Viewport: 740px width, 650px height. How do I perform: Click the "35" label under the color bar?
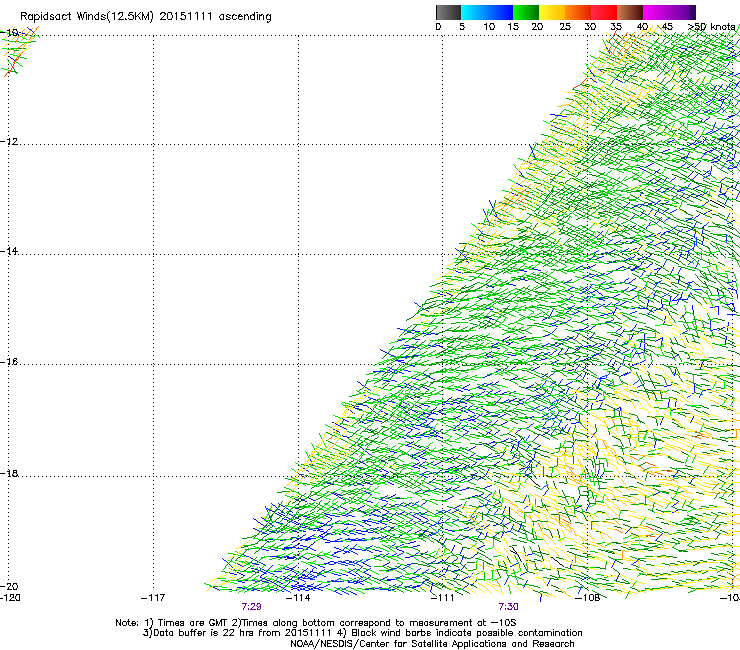point(616,27)
